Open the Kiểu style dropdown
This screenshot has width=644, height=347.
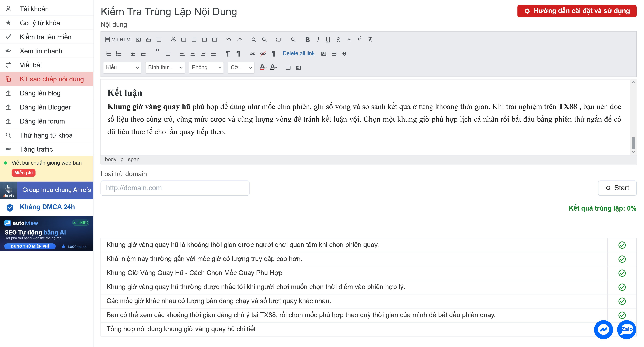[x=122, y=67]
